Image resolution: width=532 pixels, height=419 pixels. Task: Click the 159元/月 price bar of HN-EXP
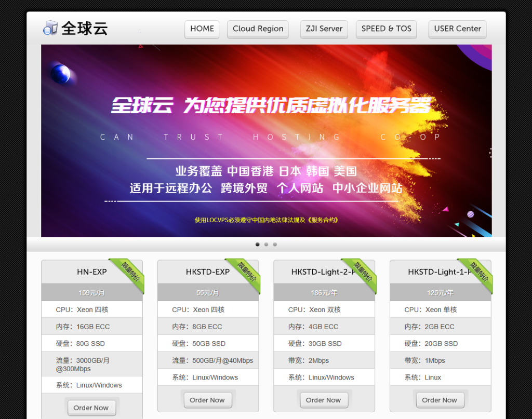[91, 292]
